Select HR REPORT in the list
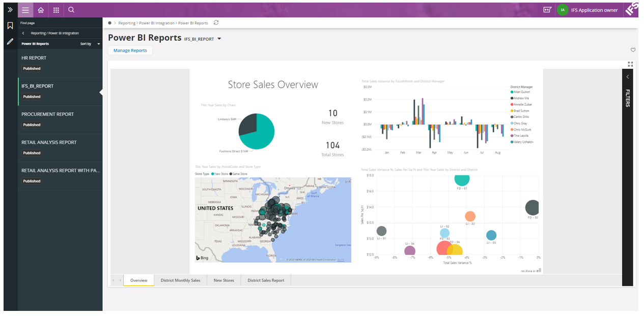 (x=34, y=58)
